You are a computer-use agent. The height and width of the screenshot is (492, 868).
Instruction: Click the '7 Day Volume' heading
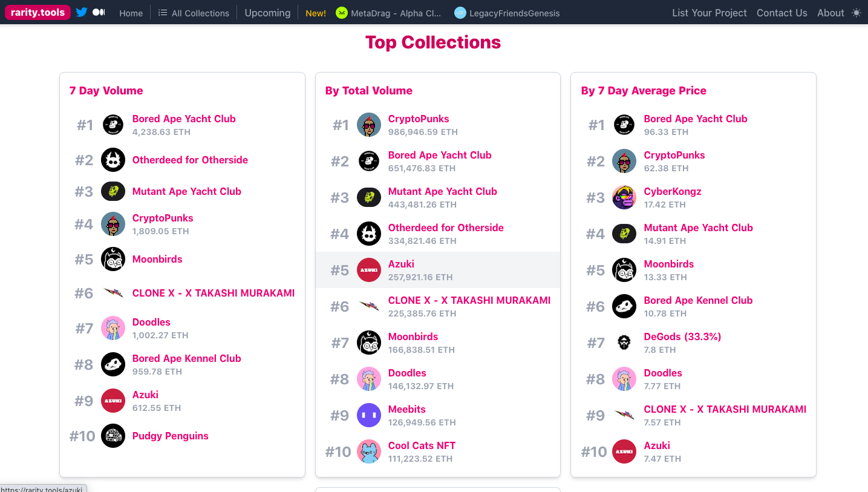pos(106,91)
